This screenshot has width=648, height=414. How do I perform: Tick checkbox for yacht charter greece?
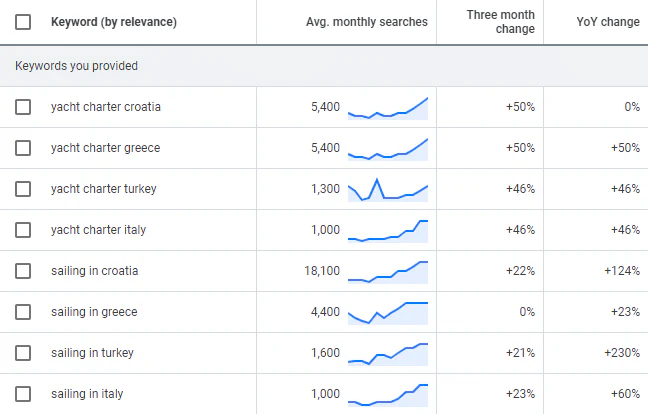tap(23, 148)
